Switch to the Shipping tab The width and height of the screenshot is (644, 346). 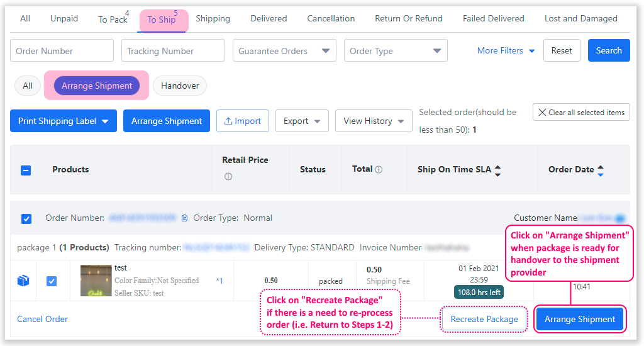tap(213, 18)
